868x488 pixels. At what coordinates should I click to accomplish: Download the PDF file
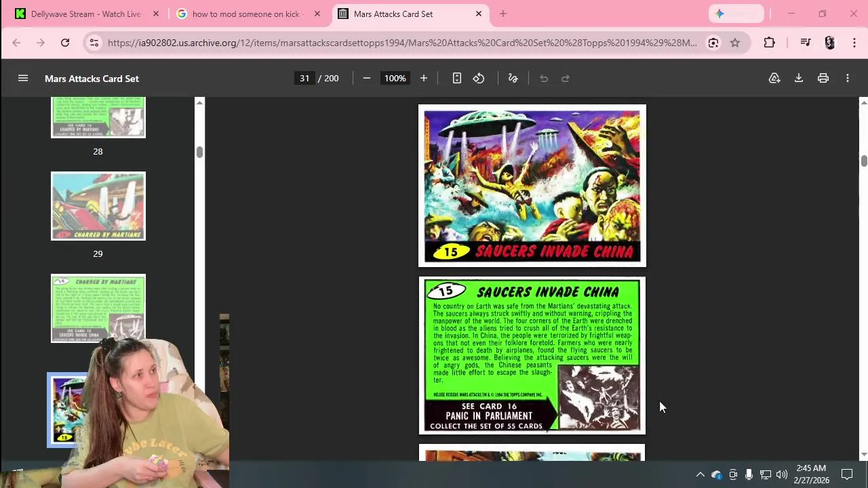click(799, 79)
